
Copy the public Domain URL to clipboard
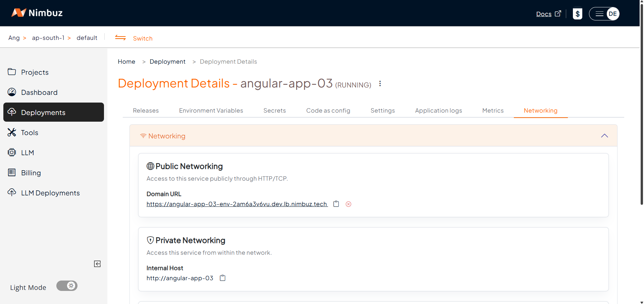(336, 204)
